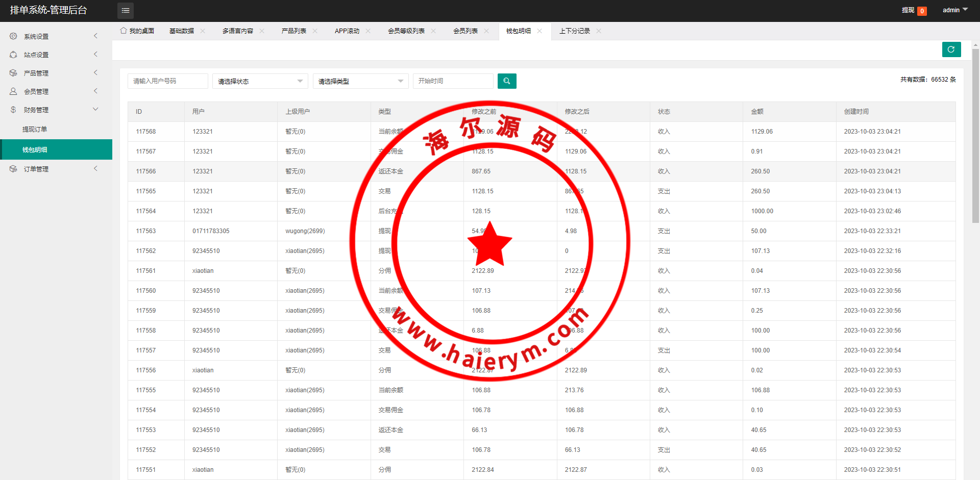Screen dimensions: 980x480
Task: Click the member management person icon
Action: (x=13, y=91)
